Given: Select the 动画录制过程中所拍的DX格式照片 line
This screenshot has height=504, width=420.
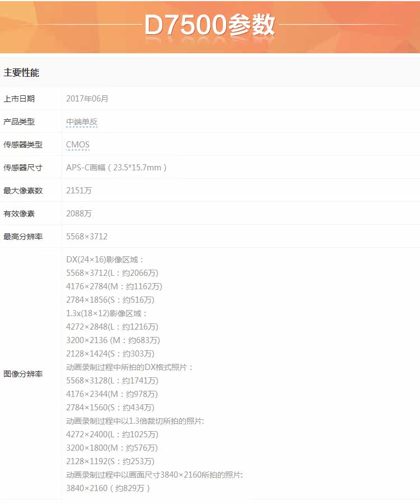Looking at the screenshot, I should 129,367.
